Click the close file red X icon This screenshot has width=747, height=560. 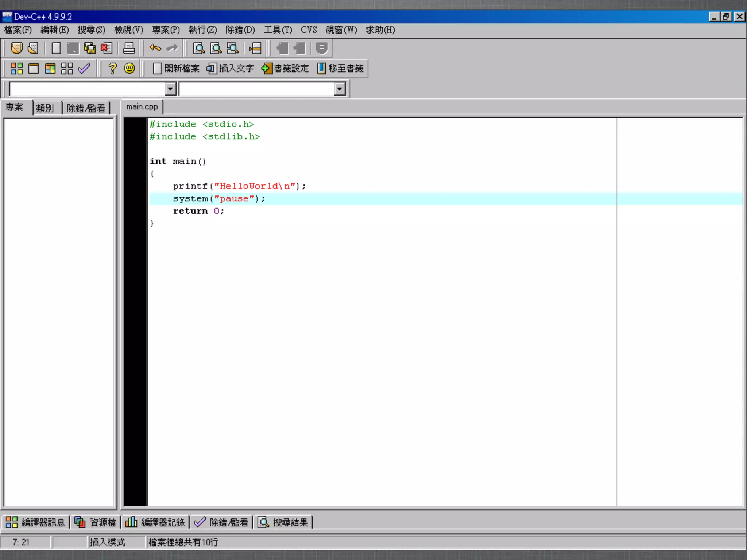(107, 48)
